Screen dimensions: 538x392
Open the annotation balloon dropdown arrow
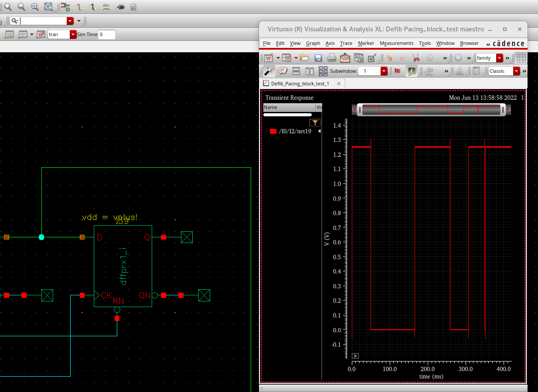click(32, 34)
